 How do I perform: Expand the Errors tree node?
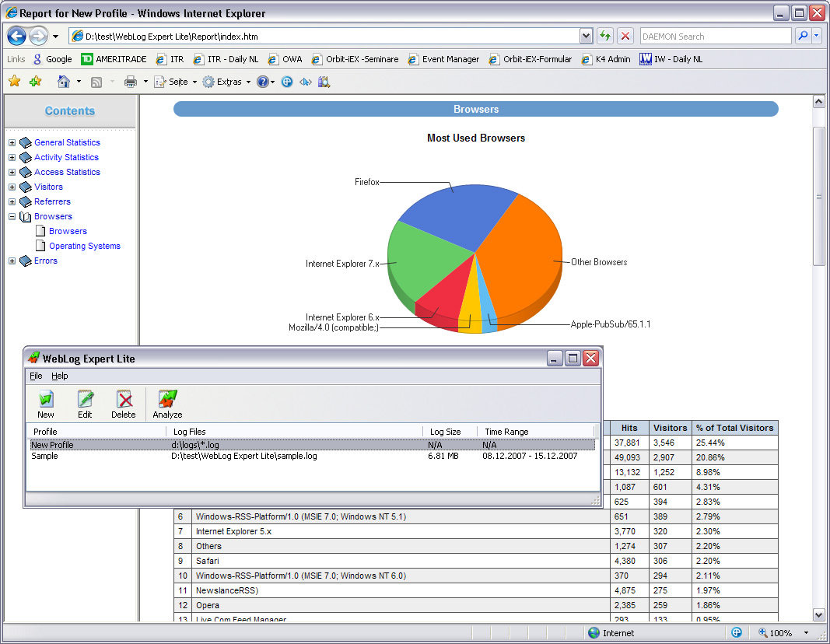click(12, 261)
